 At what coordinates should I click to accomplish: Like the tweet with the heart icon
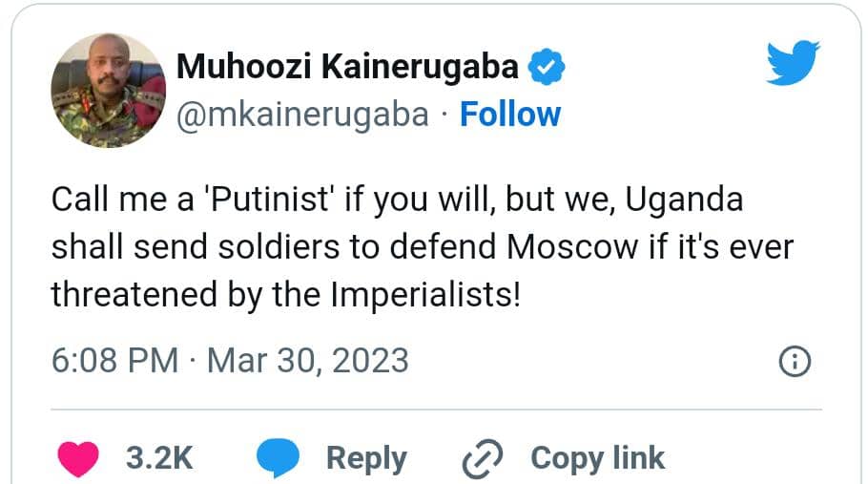[77, 458]
